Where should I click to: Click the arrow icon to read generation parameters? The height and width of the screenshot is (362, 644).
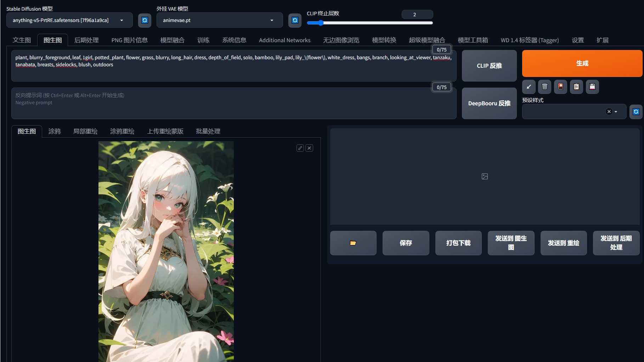[529, 87]
